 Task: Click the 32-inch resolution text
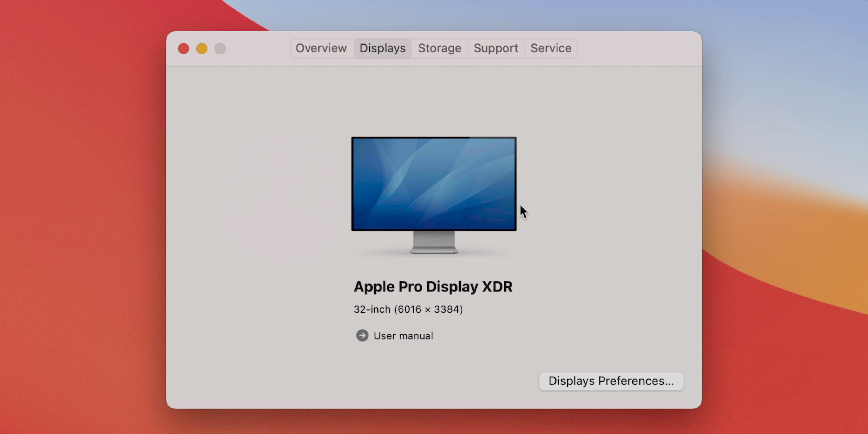pyautogui.click(x=408, y=309)
